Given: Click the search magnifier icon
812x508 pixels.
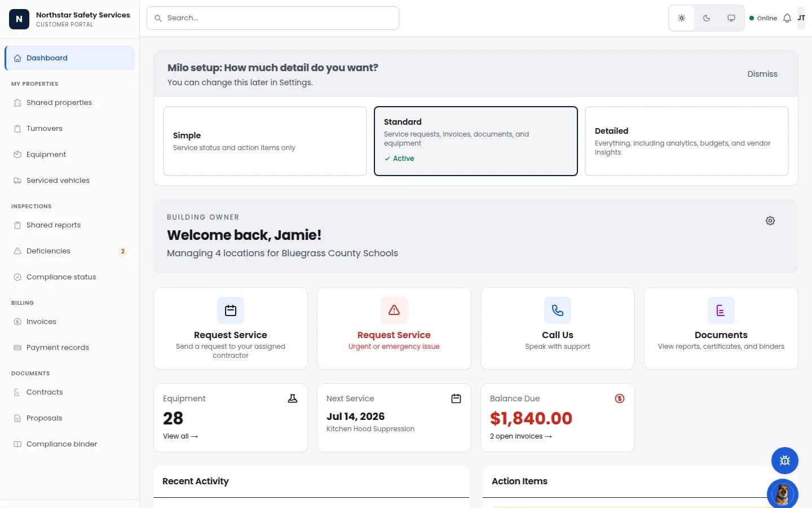Looking at the screenshot, I should pyautogui.click(x=158, y=18).
